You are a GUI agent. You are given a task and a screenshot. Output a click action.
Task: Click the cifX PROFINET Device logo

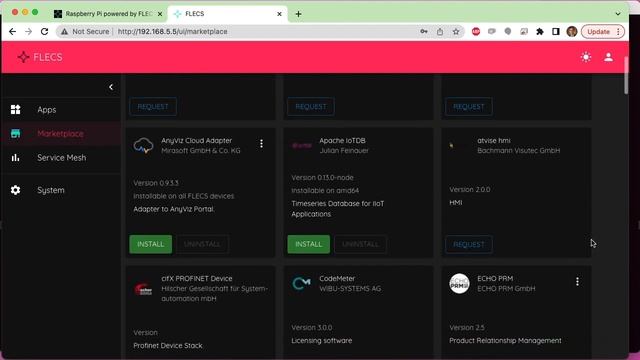point(143,289)
